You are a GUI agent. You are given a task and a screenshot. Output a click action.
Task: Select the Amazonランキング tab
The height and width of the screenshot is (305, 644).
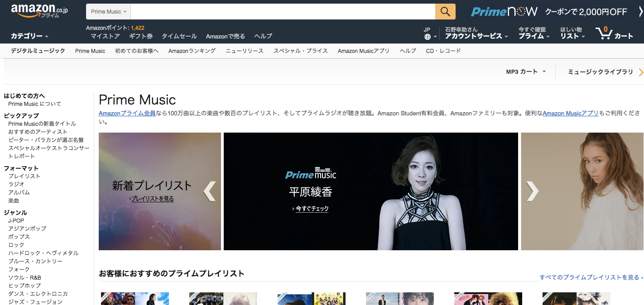(x=192, y=51)
